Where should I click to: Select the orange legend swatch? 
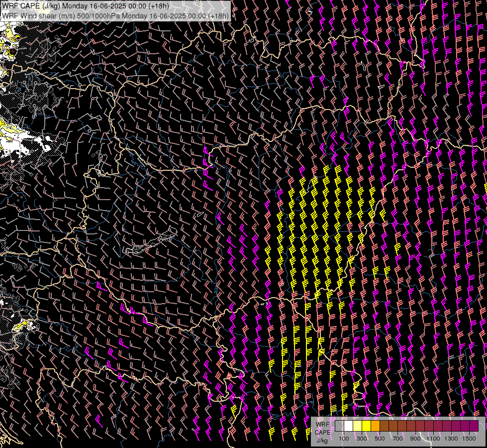[375, 426]
